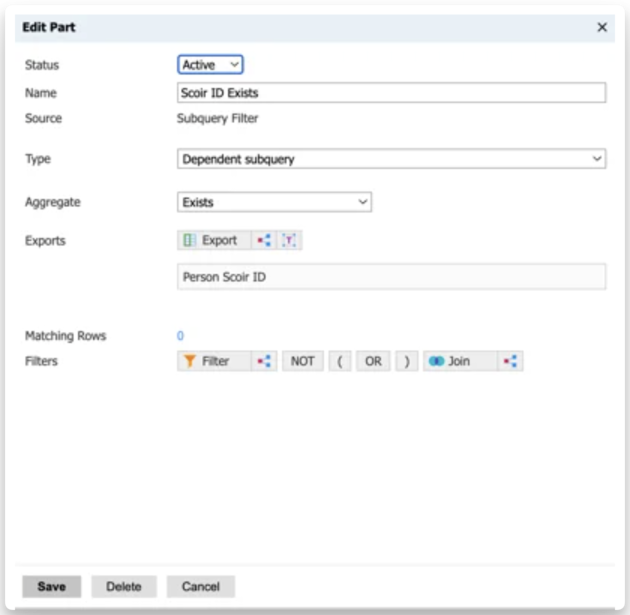Screen dimensions: 630x615
Task: Expand the Type dropdown showing Dependent subquery
Action: pyautogui.click(x=391, y=159)
